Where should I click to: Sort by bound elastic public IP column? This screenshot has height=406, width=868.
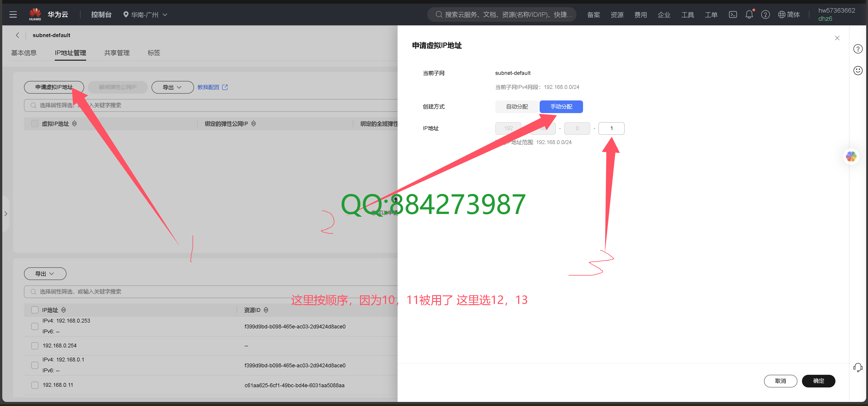[x=253, y=124]
